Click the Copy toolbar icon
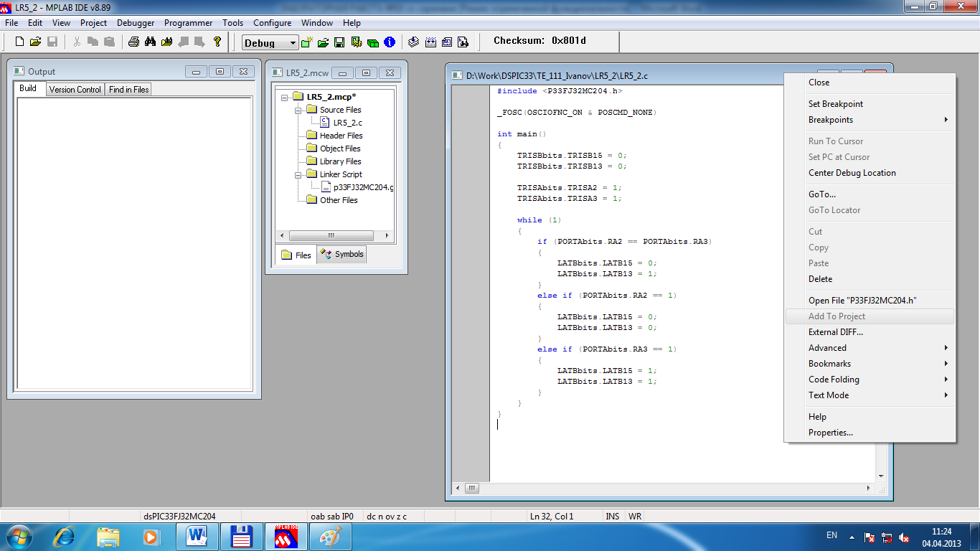This screenshot has height=551, width=980. click(93, 42)
